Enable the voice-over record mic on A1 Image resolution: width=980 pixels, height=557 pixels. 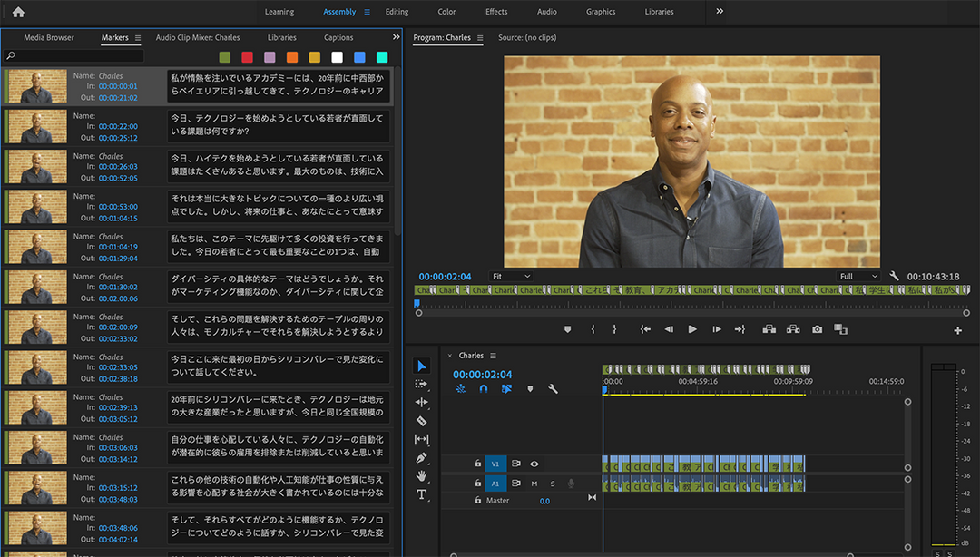(x=570, y=483)
